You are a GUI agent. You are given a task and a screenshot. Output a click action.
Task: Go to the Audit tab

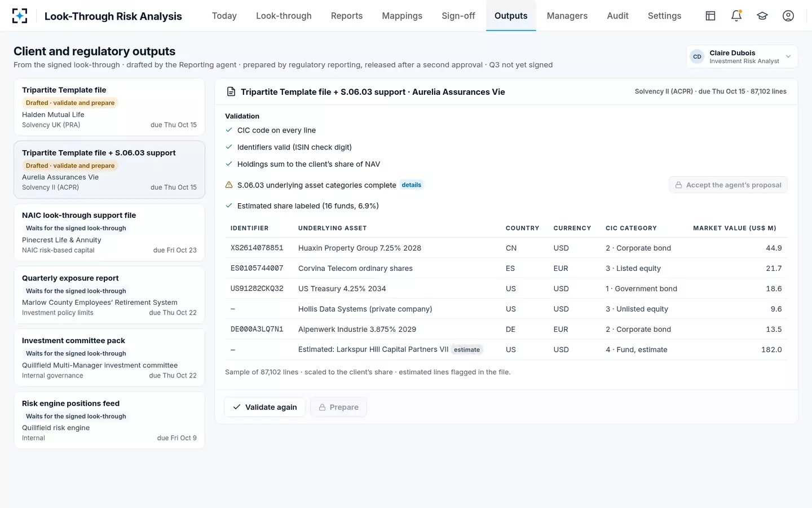coord(617,16)
